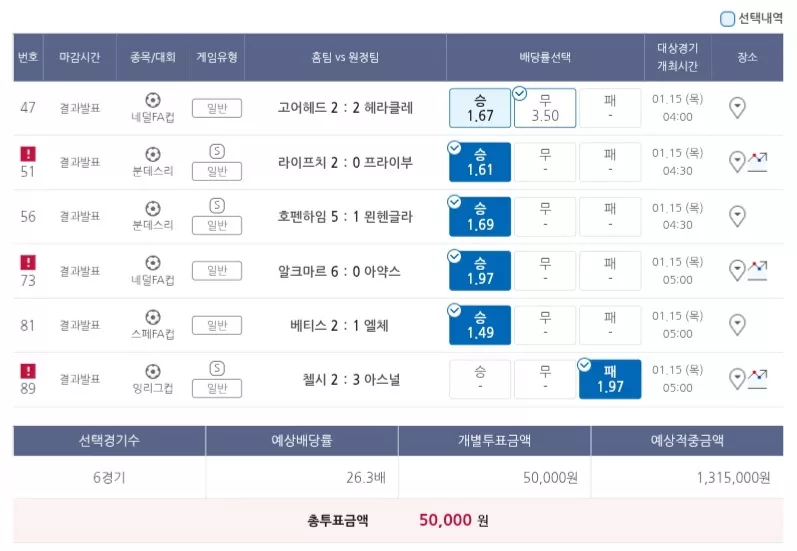Open location pin for Hoffenheim match 56

737,217
